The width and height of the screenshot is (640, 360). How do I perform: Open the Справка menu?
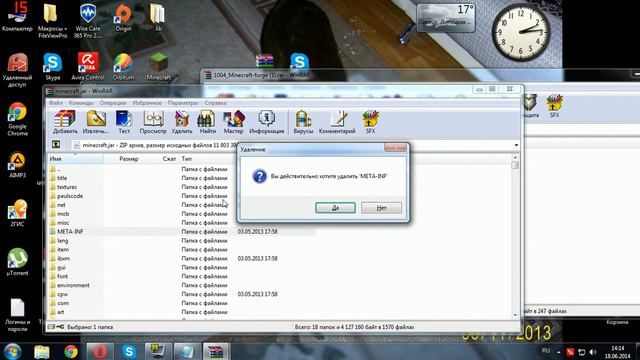click(216, 103)
